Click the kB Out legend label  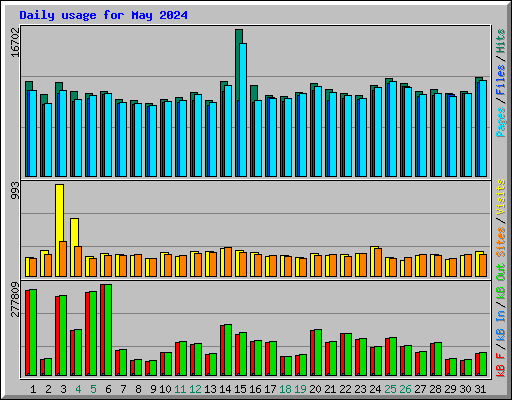click(x=501, y=282)
